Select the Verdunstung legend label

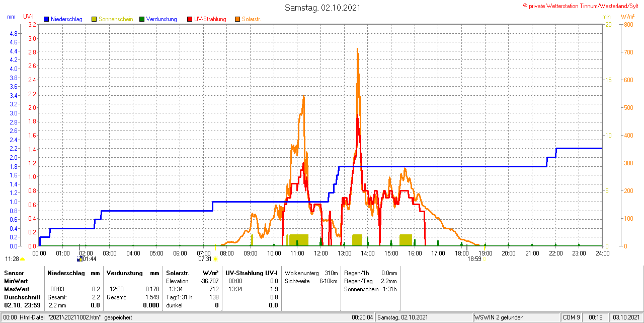click(162, 19)
